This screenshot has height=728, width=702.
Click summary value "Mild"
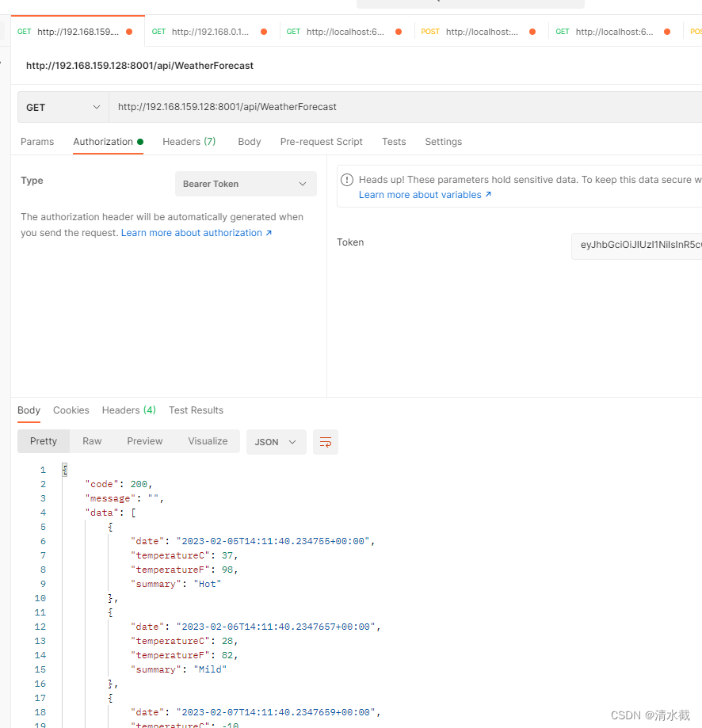[210, 669]
